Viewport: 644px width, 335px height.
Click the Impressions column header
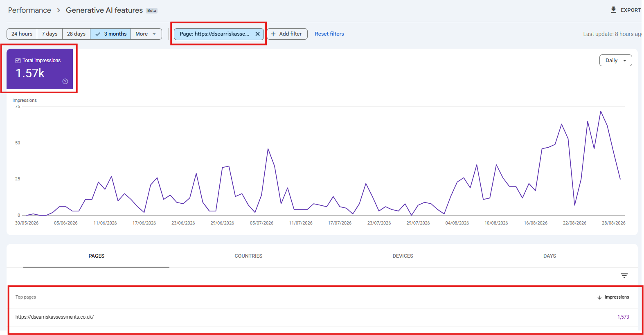click(x=617, y=297)
